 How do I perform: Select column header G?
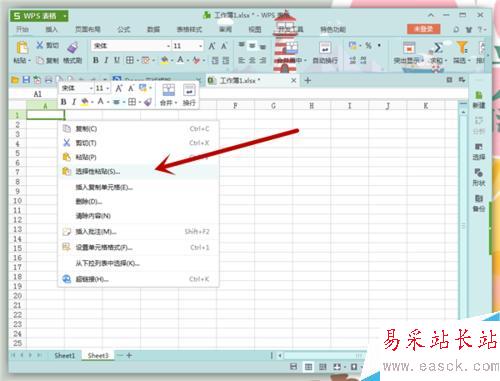tap(273, 106)
